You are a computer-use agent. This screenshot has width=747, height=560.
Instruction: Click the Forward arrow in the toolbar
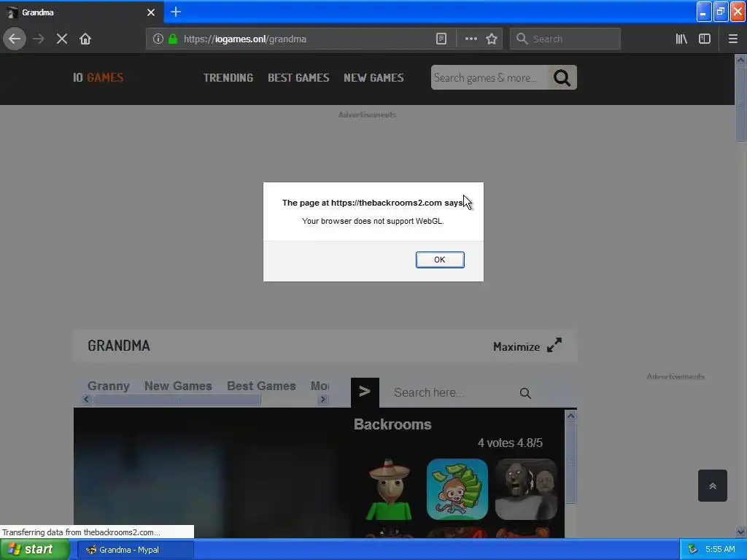click(39, 39)
